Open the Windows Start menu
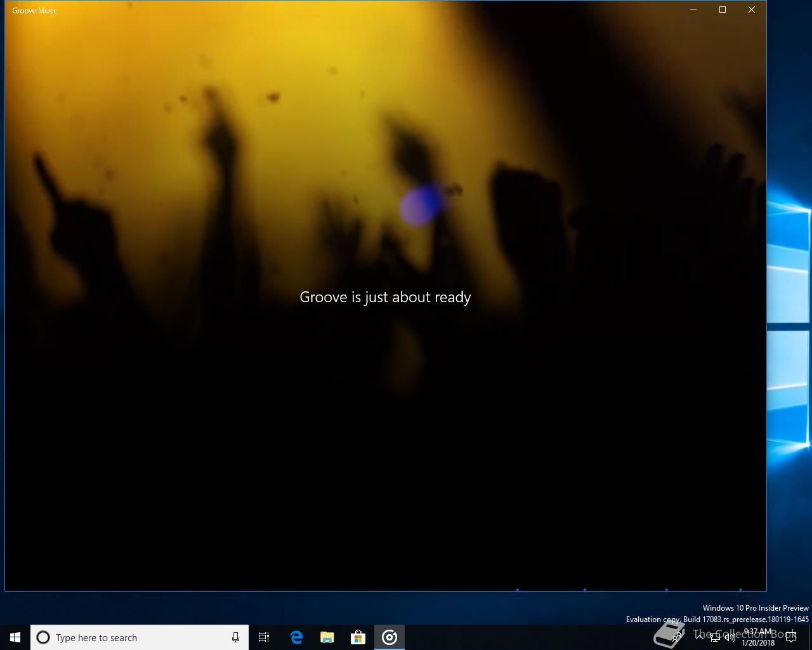Image resolution: width=812 pixels, height=650 pixels. (15, 637)
